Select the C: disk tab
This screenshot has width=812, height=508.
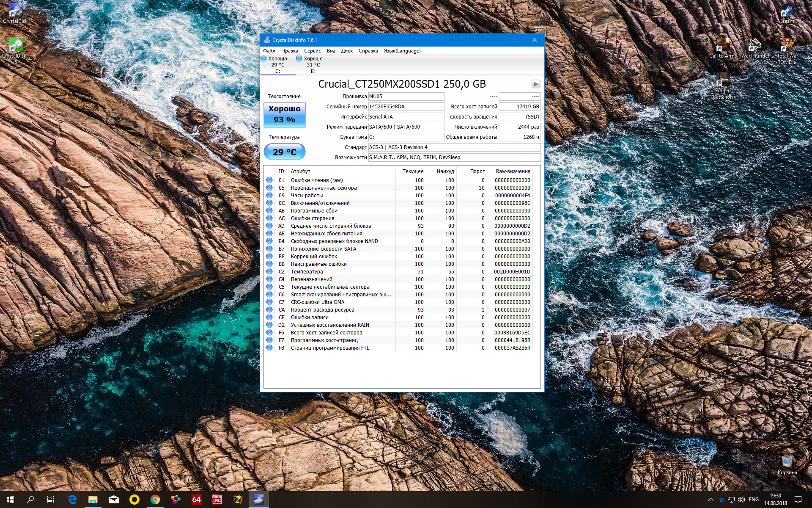278,65
